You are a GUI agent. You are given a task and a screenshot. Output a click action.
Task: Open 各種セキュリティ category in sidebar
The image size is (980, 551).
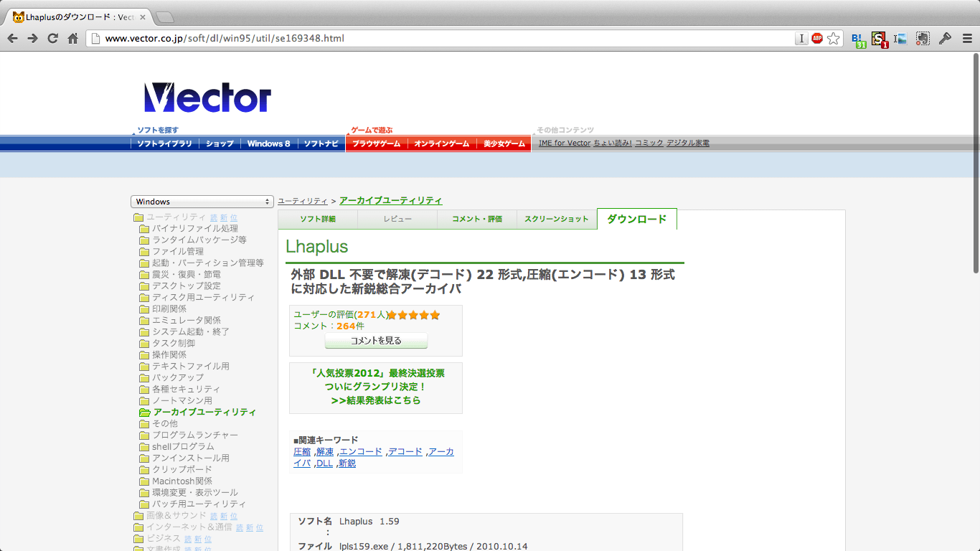pos(187,390)
